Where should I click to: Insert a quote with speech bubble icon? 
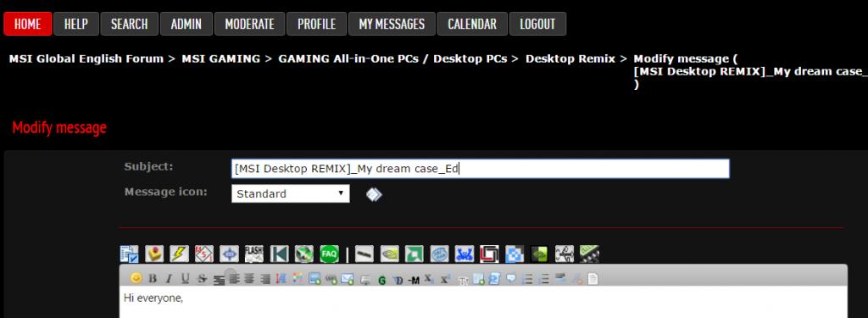[x=510, y=278]
